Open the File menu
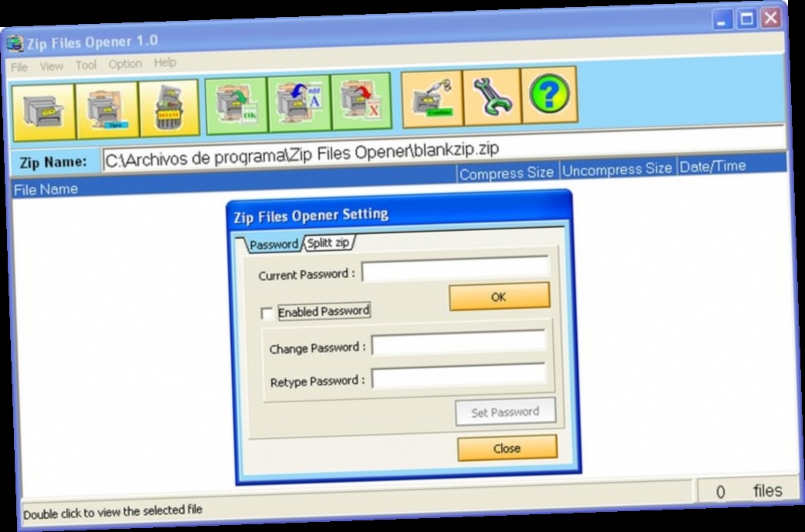 point(18,68)
